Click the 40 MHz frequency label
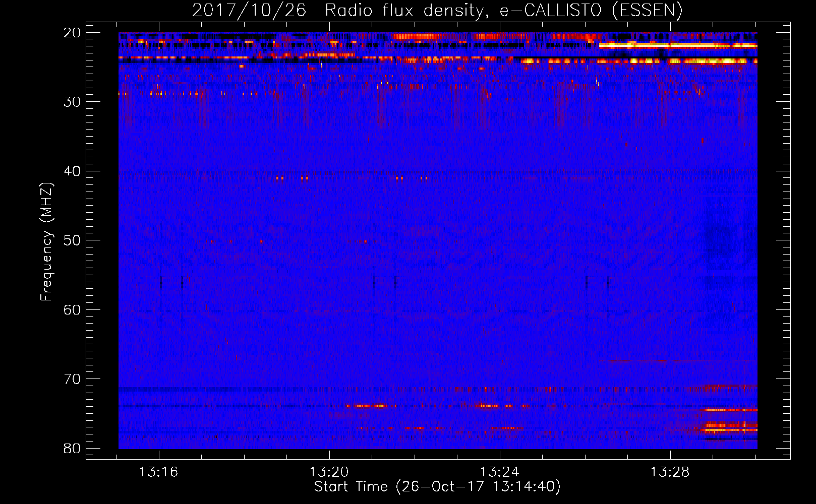 pyautogui.click(x=73, y=171)
